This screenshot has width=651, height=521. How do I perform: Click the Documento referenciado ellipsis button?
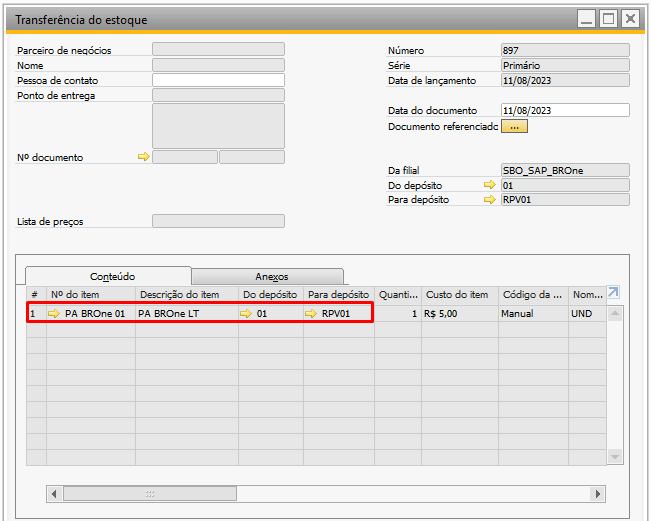click(515, 127)
